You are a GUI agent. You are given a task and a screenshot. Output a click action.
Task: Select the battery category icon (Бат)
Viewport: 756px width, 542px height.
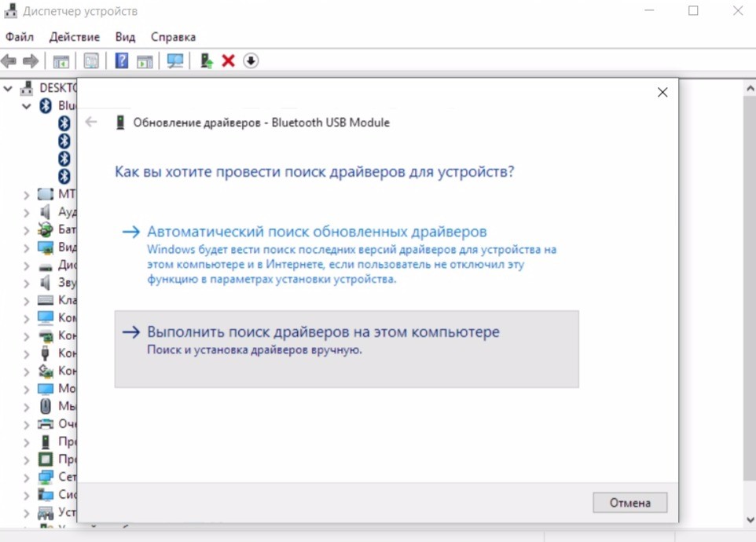pyautogui.click(x=46, y=229)
